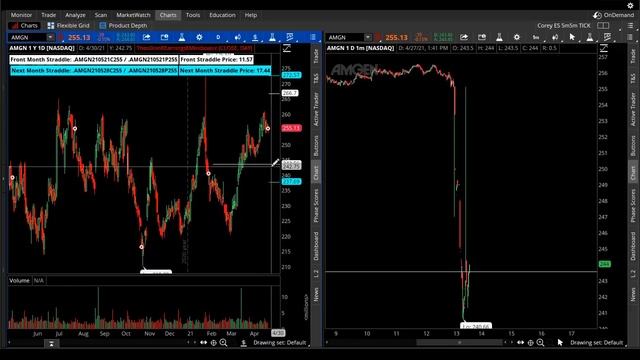Screen dimensions: 640x360
Task: Open left chart D timeframe selector
Action: (x=218, y=37)
